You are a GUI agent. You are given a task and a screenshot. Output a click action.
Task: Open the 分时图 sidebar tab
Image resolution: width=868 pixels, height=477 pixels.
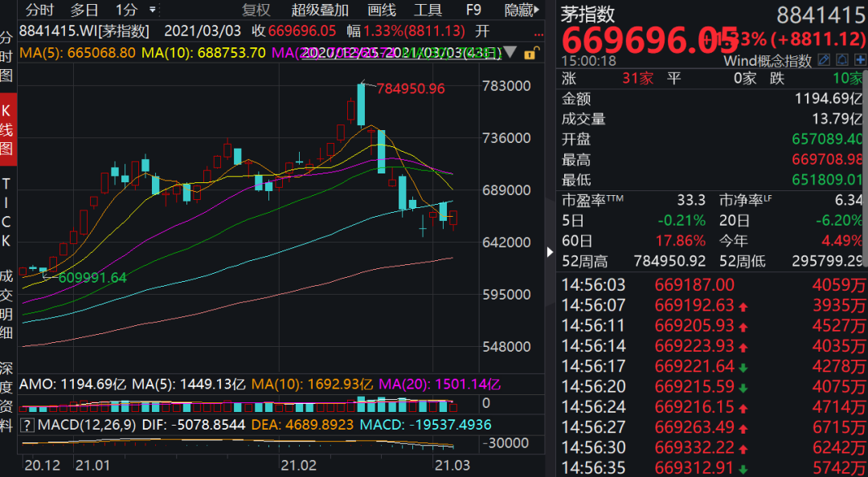tap(6, 56)
